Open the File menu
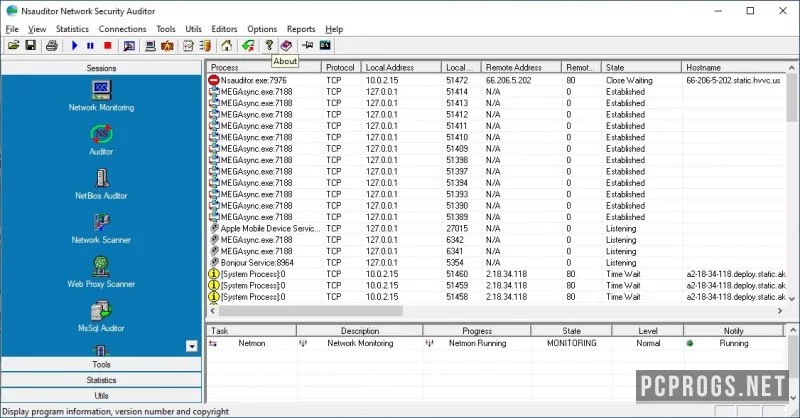 pyautogui.click(x=12, y=29)
